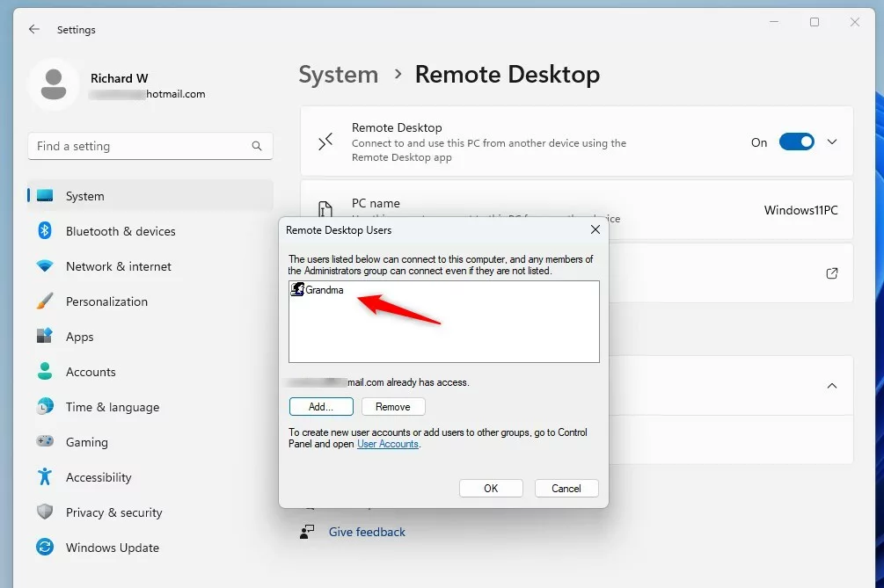Image resolution: width=884 pixels, height=588 pixels.
Task: Click the Bluetooth icon in sidebar
Action: tap(45, 231)
